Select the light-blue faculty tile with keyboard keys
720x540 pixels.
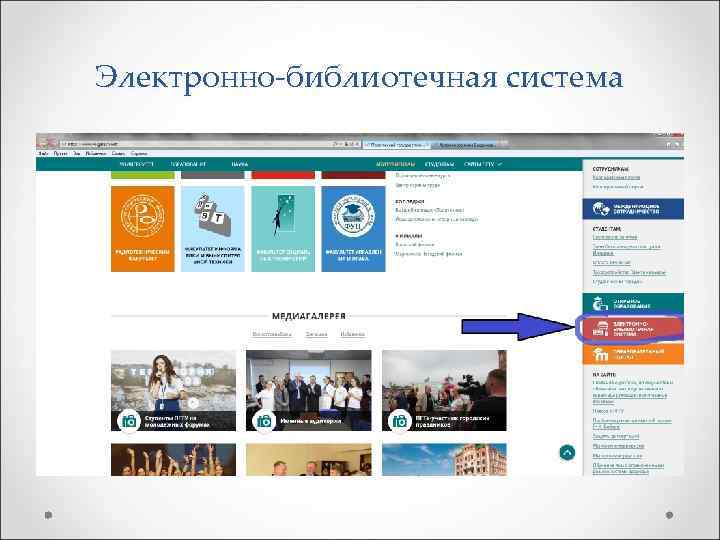(213, 229)
